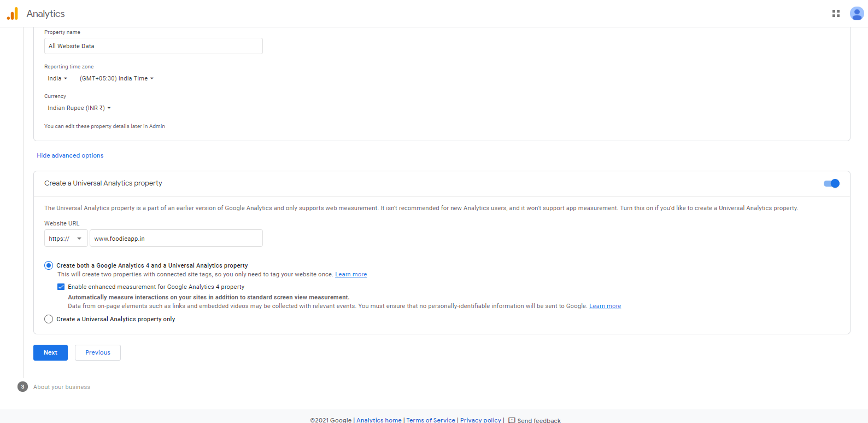Open the user account avatar

(x=857, y=14)
